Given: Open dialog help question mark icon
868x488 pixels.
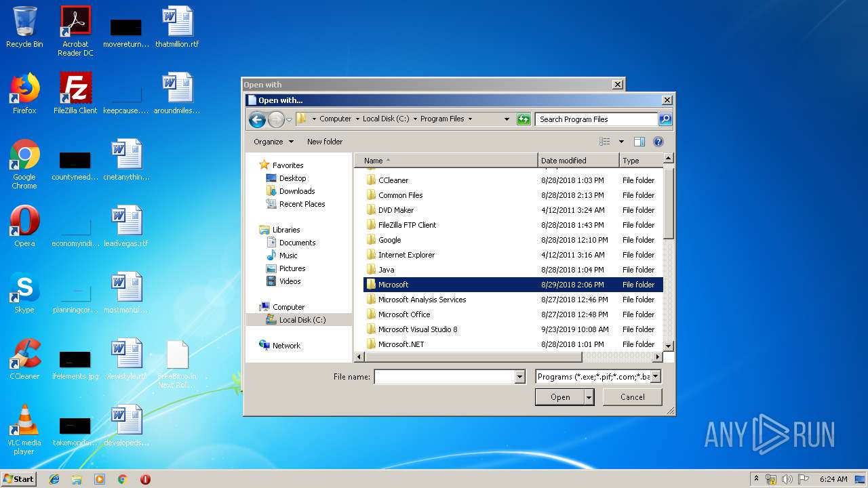Looking at the screenshot, I should (658, 142).
